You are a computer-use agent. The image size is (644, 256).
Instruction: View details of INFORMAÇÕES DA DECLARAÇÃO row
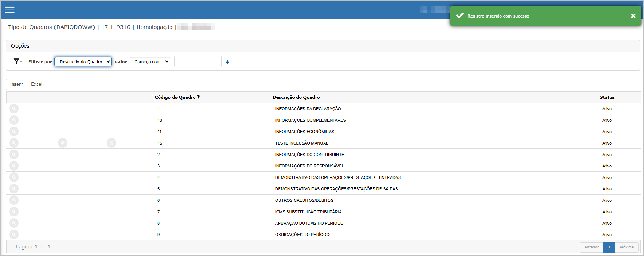[14, 109]
